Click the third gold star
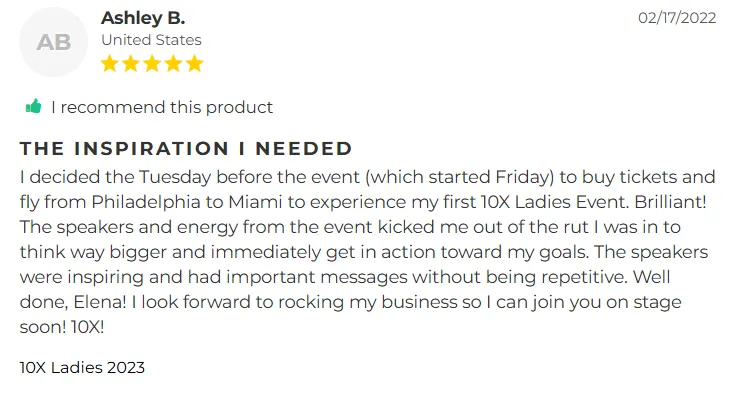This screenshot has height=397, width=737. (x=152, y=63)
